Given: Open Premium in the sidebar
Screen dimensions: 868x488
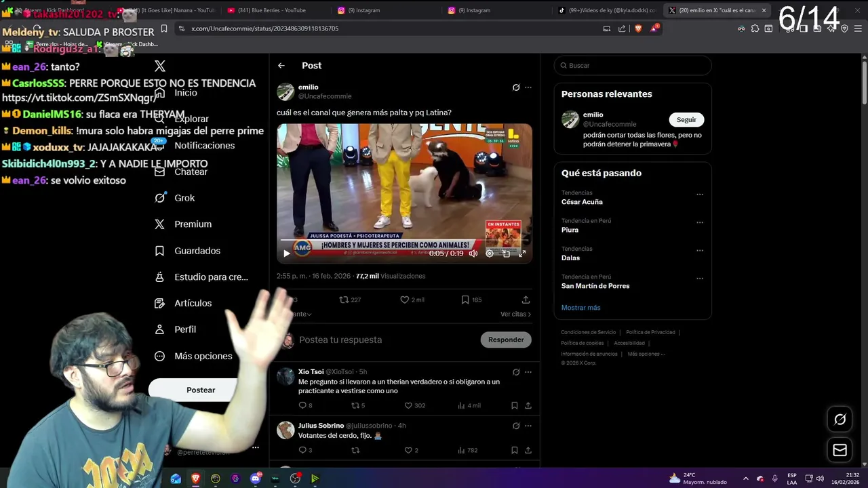Looking at the screenshot, I should (183, 224).
